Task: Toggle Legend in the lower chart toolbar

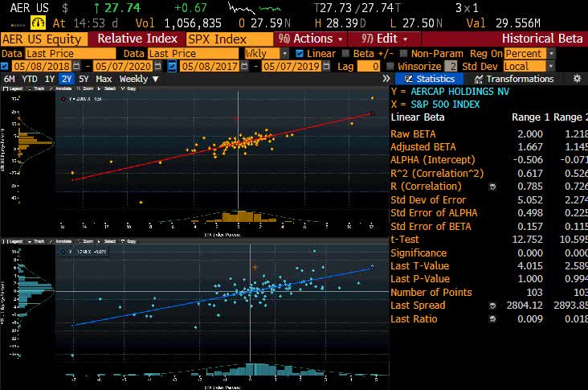Action: click(x=12, y=241)
